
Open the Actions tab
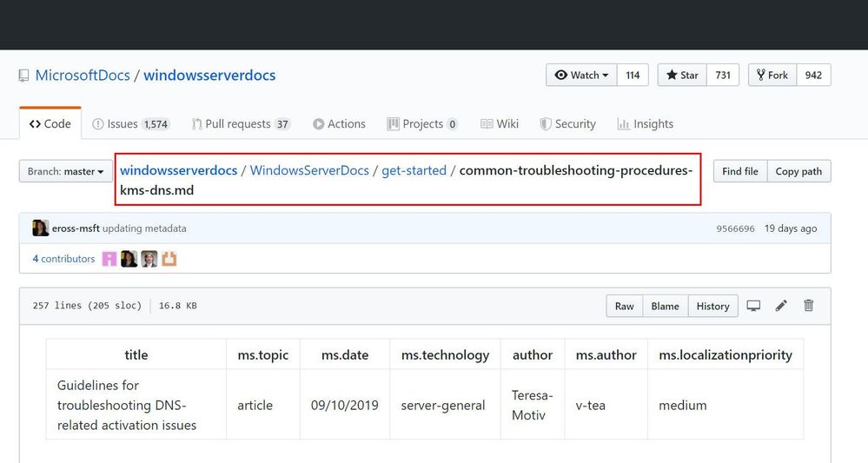click(x=340, y=124)
